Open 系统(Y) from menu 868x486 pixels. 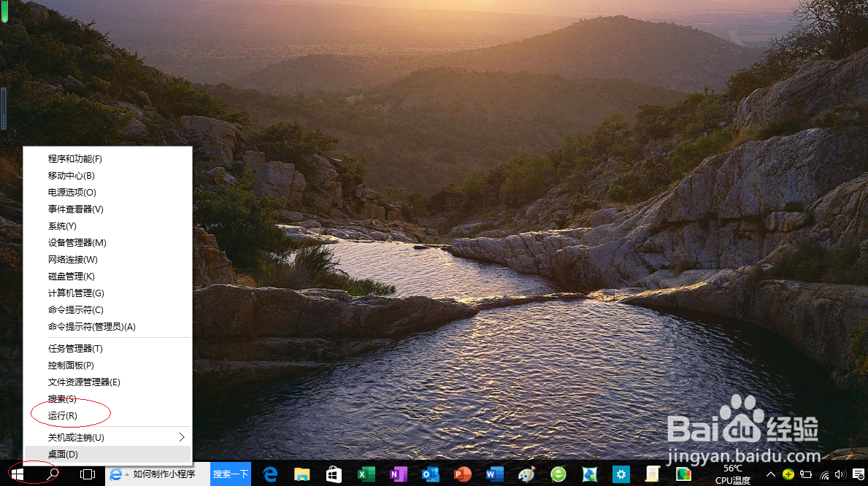[x=108, y=225]
